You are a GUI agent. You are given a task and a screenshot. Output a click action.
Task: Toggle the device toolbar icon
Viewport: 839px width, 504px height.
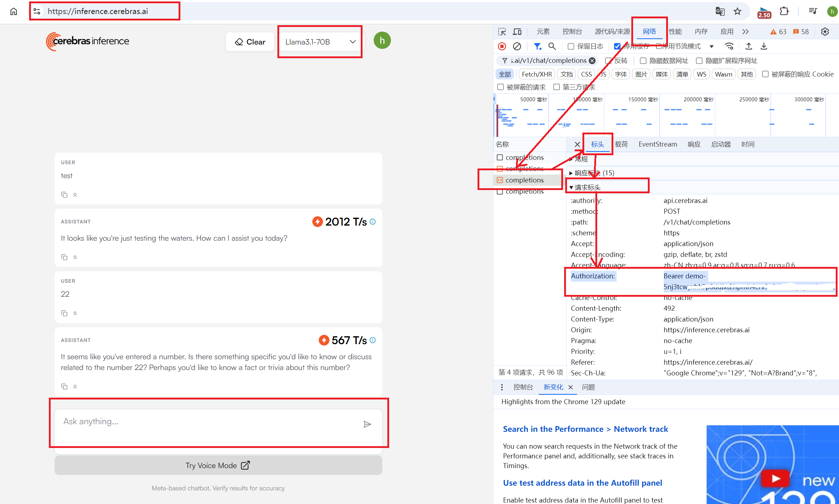517,32
